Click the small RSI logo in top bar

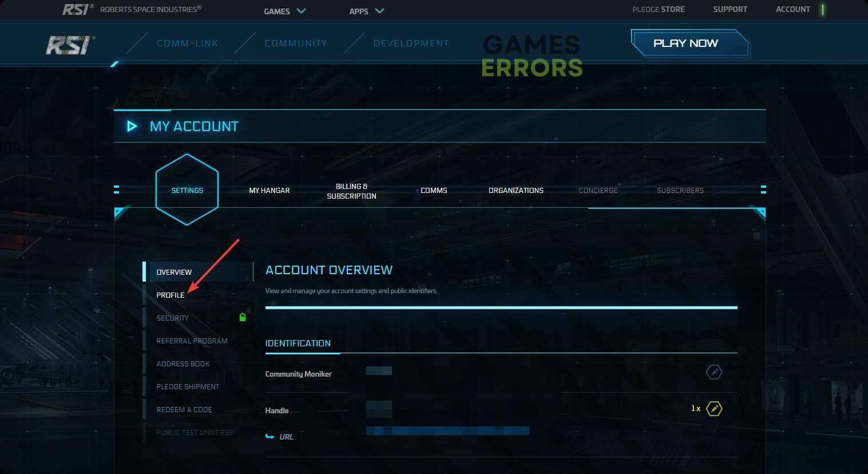(x=75, y=10)
